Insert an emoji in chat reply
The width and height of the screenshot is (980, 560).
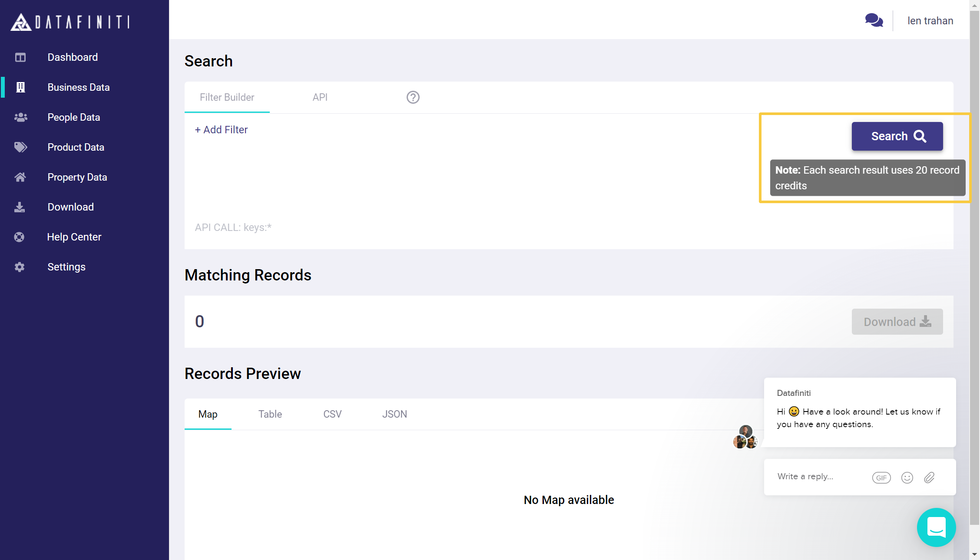pyautogui.click(x=907, y=478)
